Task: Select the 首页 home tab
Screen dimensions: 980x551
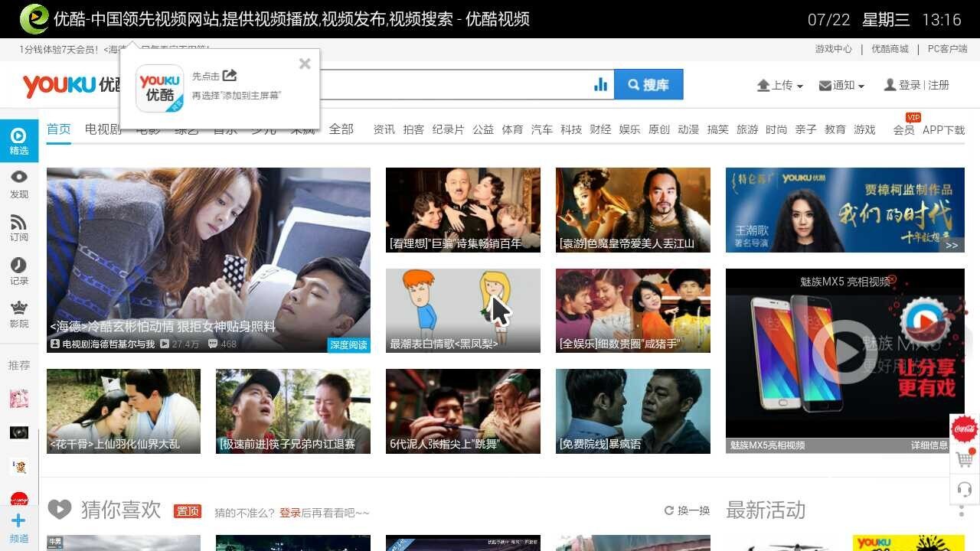Action: 59,129
